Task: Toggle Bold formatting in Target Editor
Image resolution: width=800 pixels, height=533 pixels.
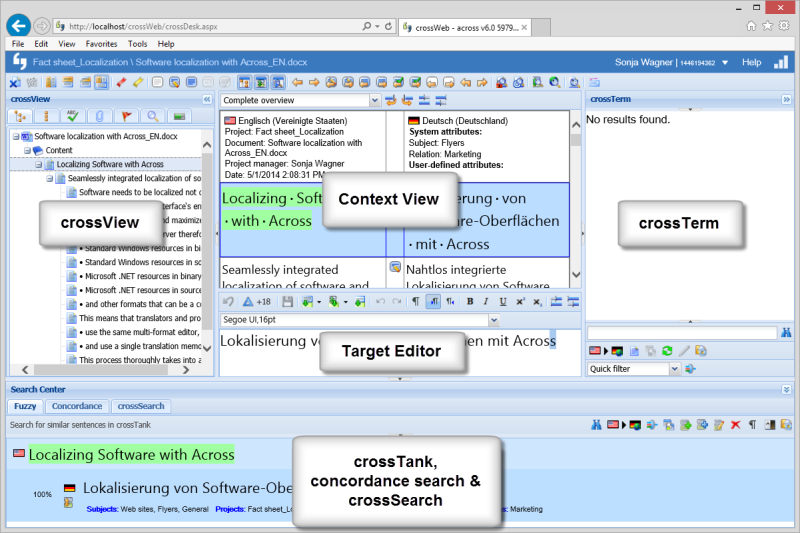Action: coord(470,301)
